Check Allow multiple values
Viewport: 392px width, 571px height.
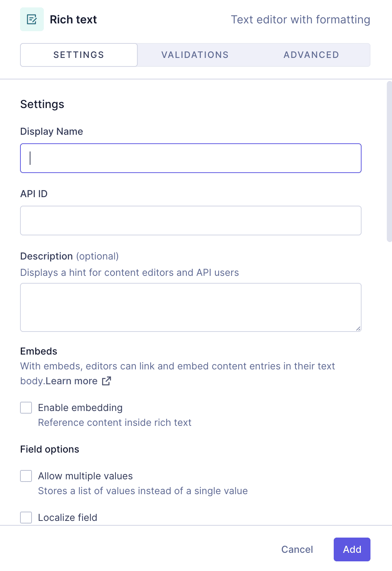tap(26, 476)
